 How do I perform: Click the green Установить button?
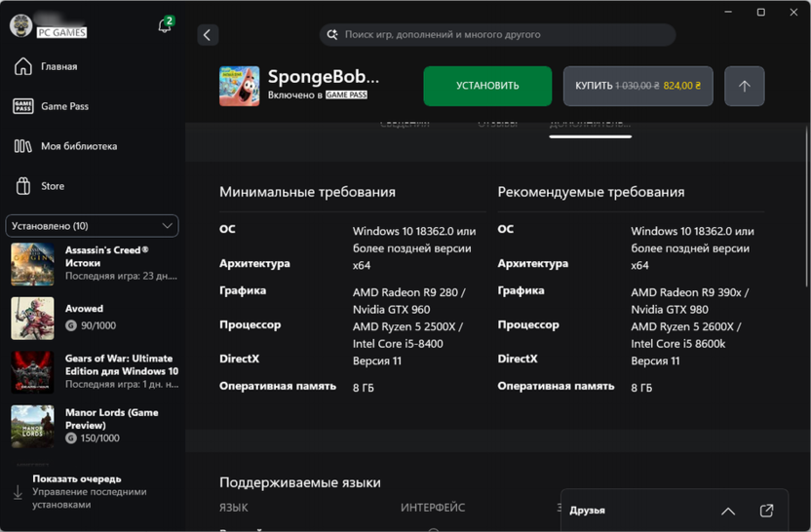tap(487, 86)
